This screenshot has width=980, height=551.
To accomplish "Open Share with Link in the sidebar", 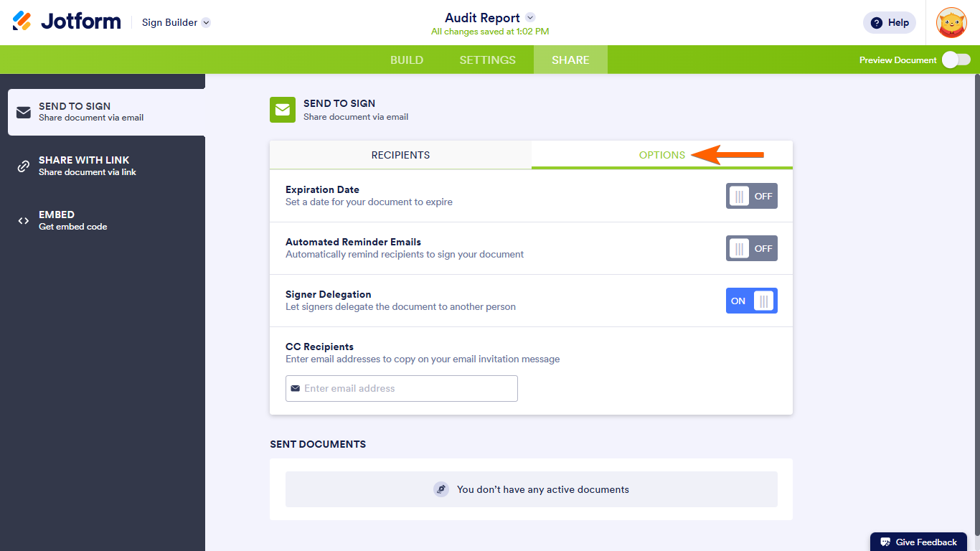I will 106,166.
